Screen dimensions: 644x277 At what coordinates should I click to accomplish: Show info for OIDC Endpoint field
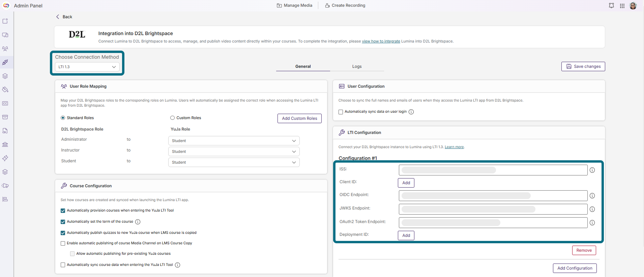click(592, 196)
